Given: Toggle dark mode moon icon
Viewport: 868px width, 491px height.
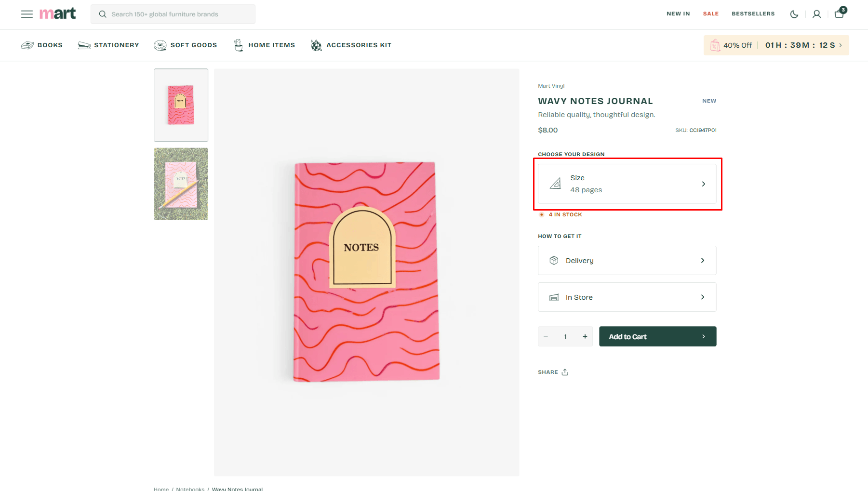Looking at the screenshot, I should tap(794, 14).
